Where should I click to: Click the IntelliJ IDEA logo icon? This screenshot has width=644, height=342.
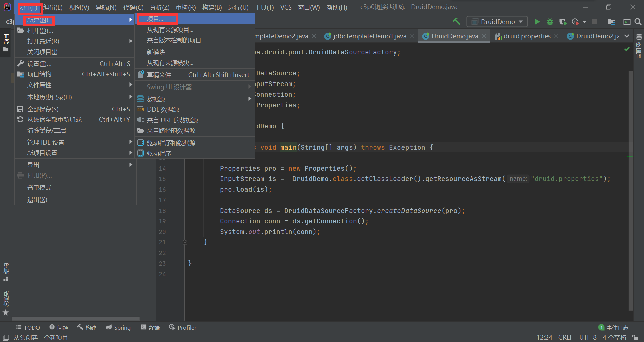coord(7,7)
